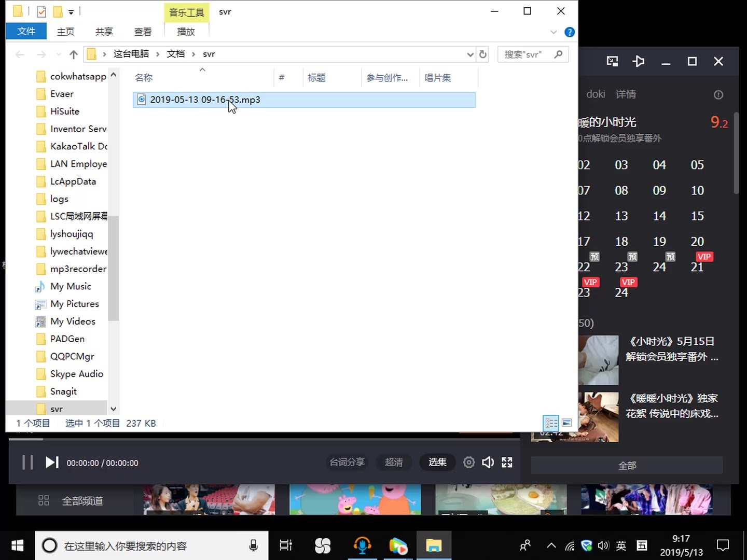
Task: Switch to the 查看 ribbon tab
Action: pos(143,32)
